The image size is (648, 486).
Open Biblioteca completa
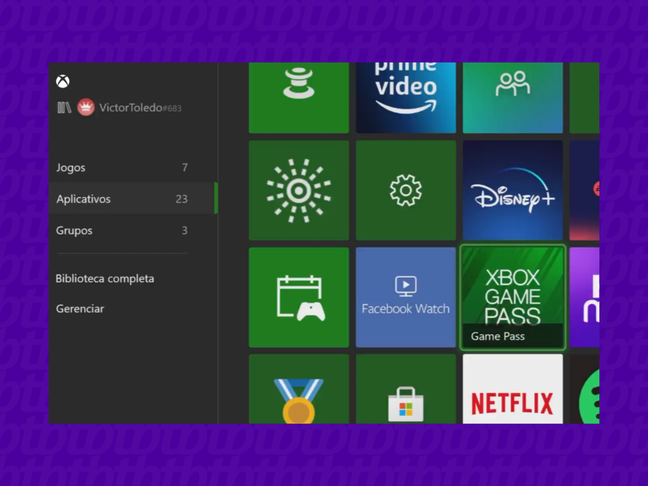click(105, 279)
